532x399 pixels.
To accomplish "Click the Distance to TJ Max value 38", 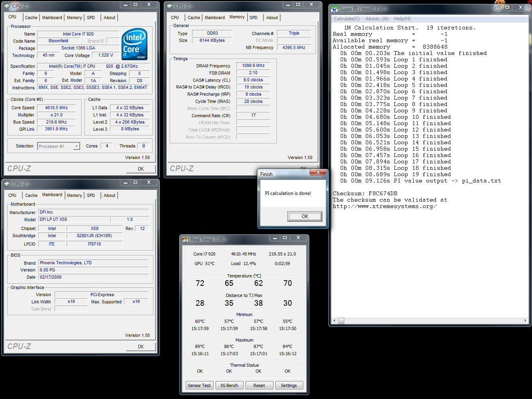I will [259, 303].
